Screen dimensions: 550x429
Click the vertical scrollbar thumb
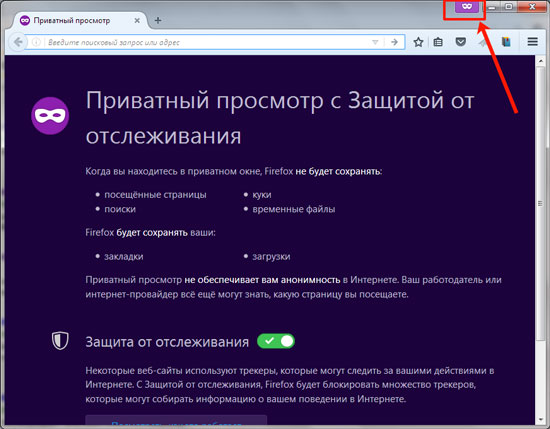(x=541, y=203)
